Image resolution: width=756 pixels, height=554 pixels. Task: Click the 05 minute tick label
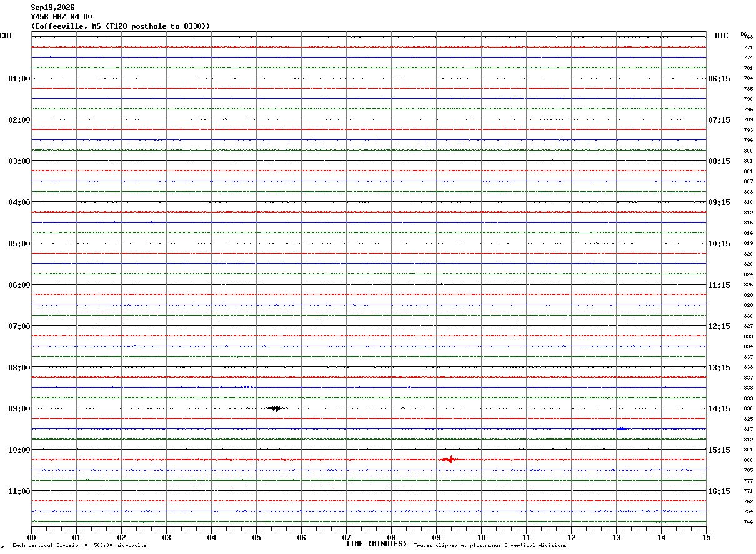pos(257,537)
